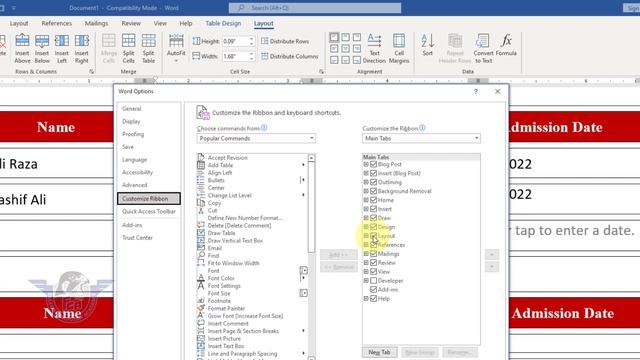Viewport: 640px width, 360px height.
Task: Click the column Width input field
Action: (235, 56)
